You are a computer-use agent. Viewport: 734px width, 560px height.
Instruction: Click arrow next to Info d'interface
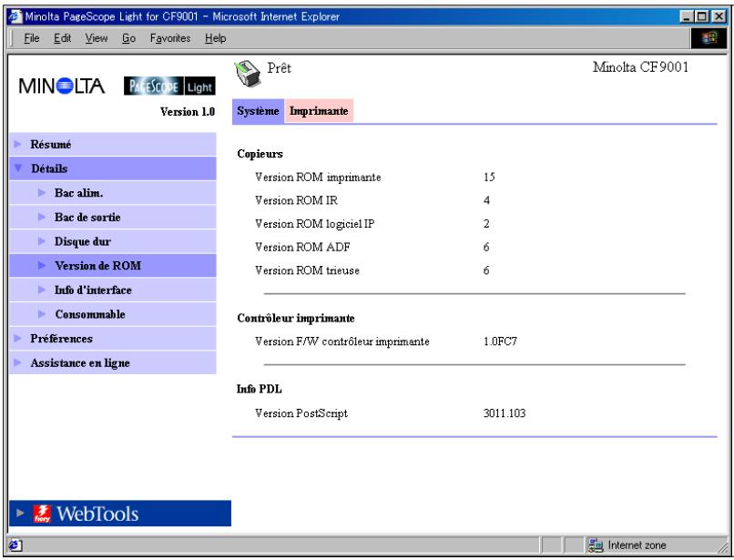click(x=42, y=290)
